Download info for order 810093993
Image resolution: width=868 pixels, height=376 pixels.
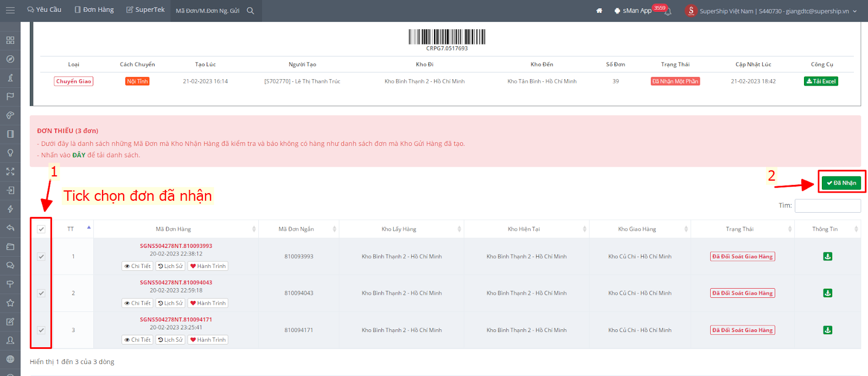pyautogui.click(x=827, y=257)
